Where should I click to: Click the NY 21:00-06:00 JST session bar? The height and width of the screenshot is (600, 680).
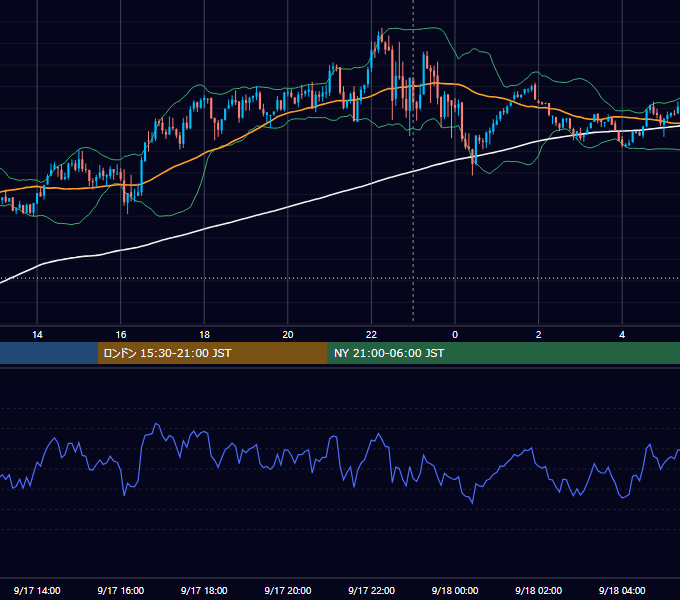(x=503, y=353)
